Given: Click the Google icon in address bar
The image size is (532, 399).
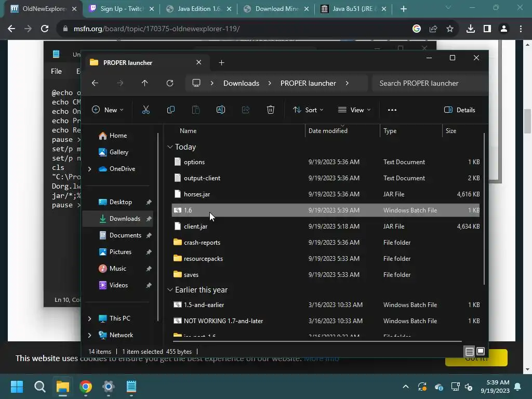Looking at the screenshot, I should click(x=417, y=29).
